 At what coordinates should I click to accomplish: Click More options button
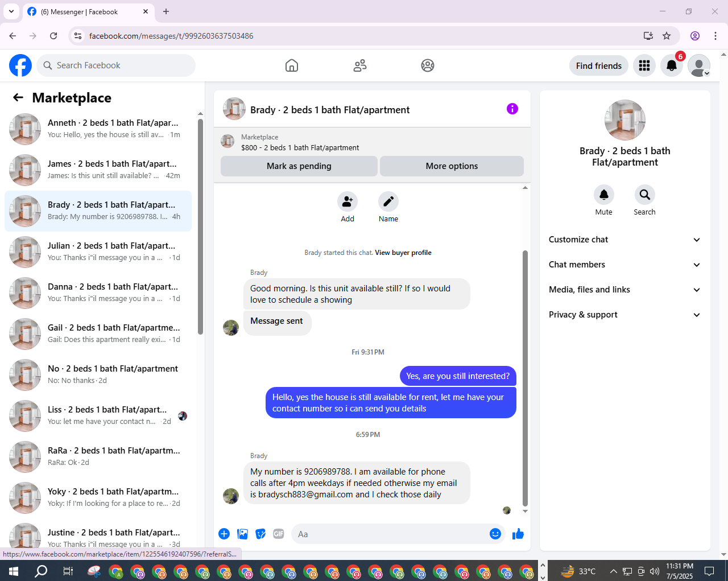(x=452, y=166)
